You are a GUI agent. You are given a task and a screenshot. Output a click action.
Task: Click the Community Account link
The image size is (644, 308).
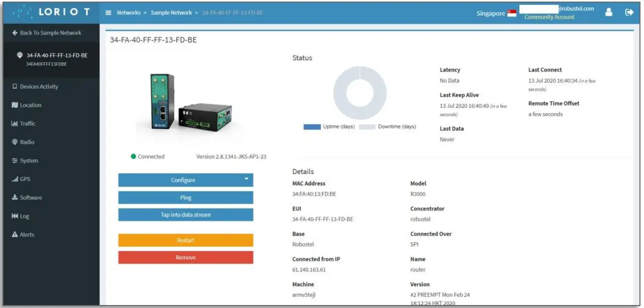[549, 17]
